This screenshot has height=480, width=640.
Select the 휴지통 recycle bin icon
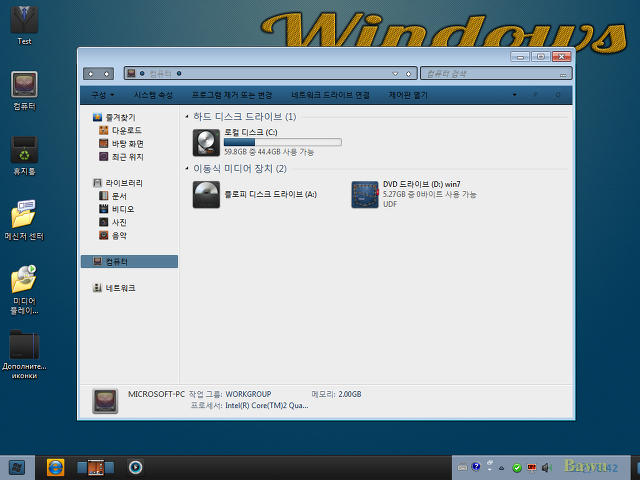24,156
